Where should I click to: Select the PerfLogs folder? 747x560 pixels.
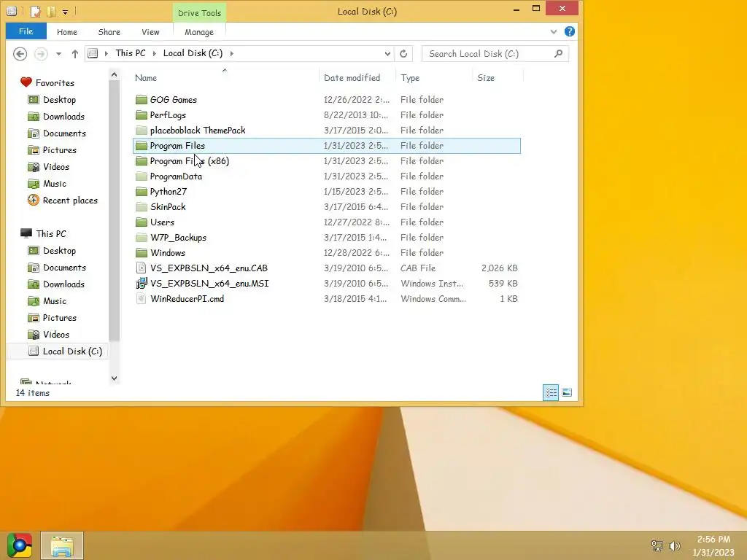tap(327, 114)
